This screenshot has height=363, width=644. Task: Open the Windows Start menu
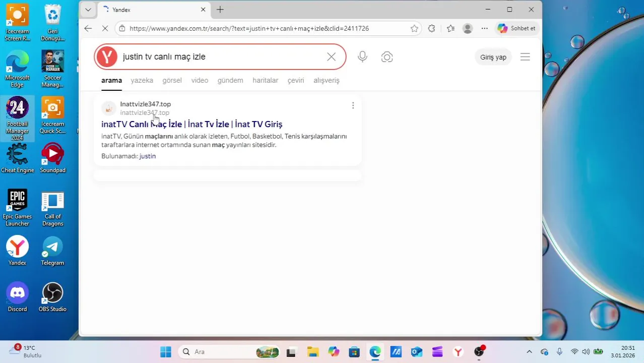coord(165,352)
